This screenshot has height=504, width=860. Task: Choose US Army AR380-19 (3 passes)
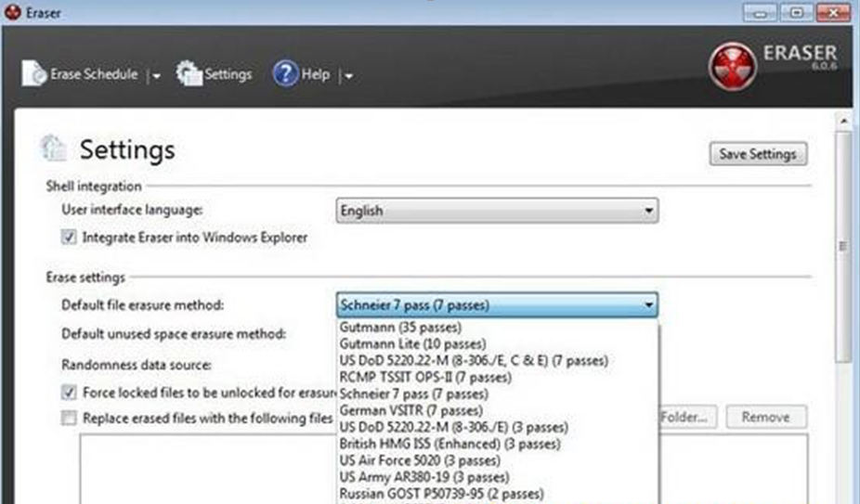(x=497, y=477)
